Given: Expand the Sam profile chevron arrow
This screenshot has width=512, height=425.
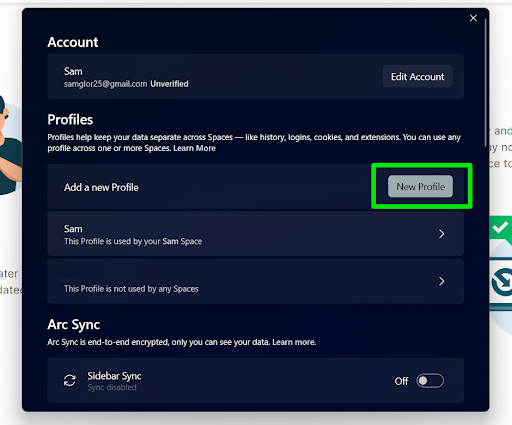Looking at the screenshot, I should 441,234.
